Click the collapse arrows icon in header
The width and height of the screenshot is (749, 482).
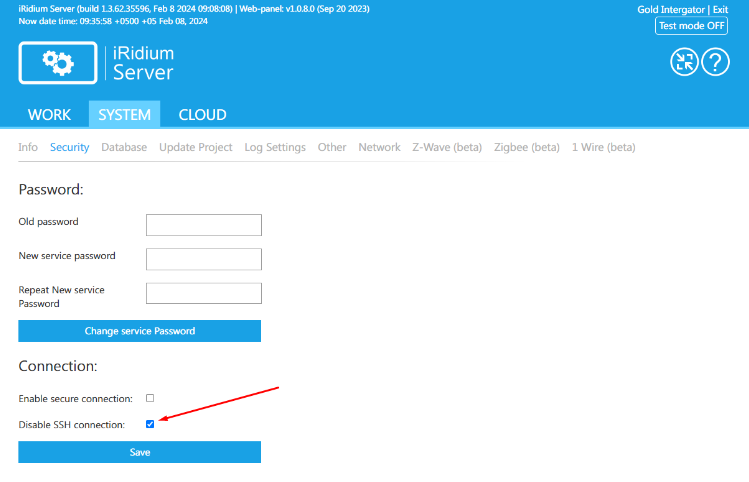coord(684,62)
